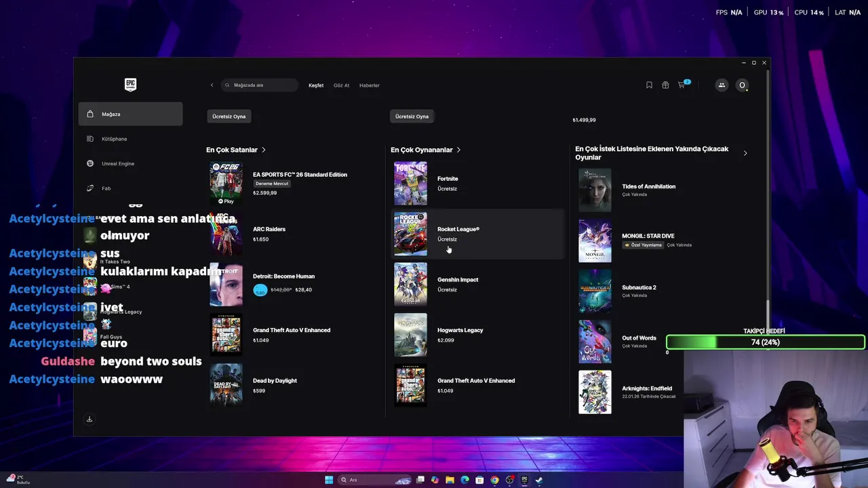868x488 pixels.
Task: Expand the 'En Çok Oynananlar' list
Action: 425,150
